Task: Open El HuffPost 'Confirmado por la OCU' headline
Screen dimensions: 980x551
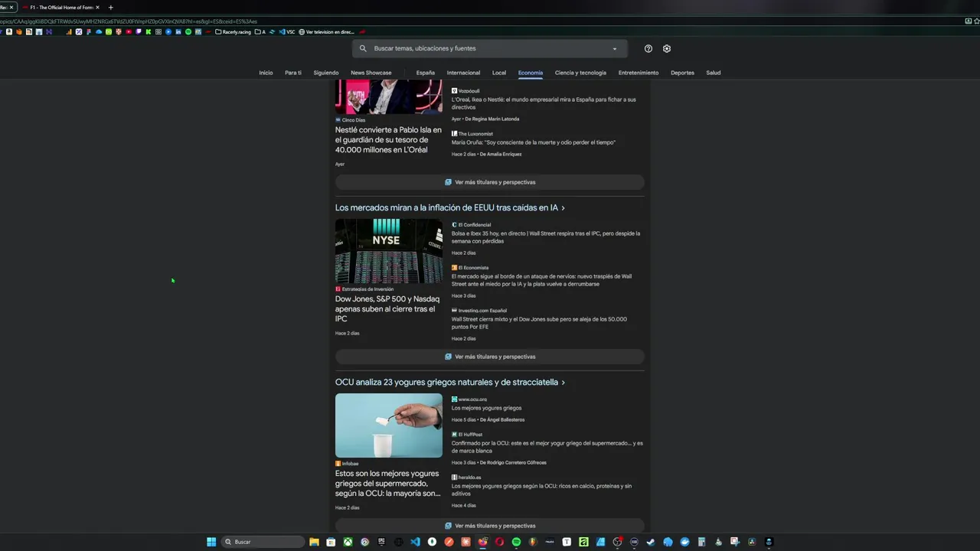Action: (x=547, y=447)
